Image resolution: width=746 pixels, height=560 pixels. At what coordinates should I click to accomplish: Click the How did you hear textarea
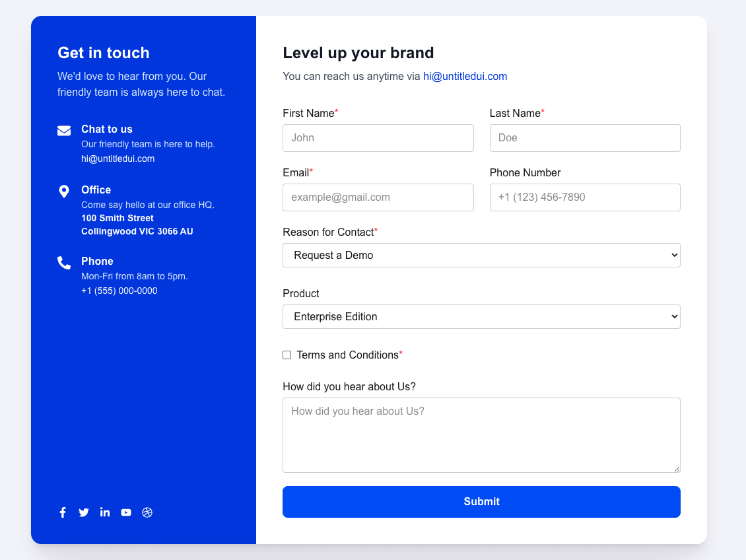(481, 435)
